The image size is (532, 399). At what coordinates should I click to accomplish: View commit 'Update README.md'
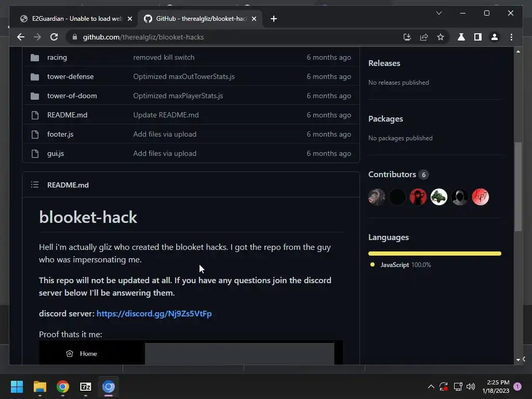[x=166, y=115]
